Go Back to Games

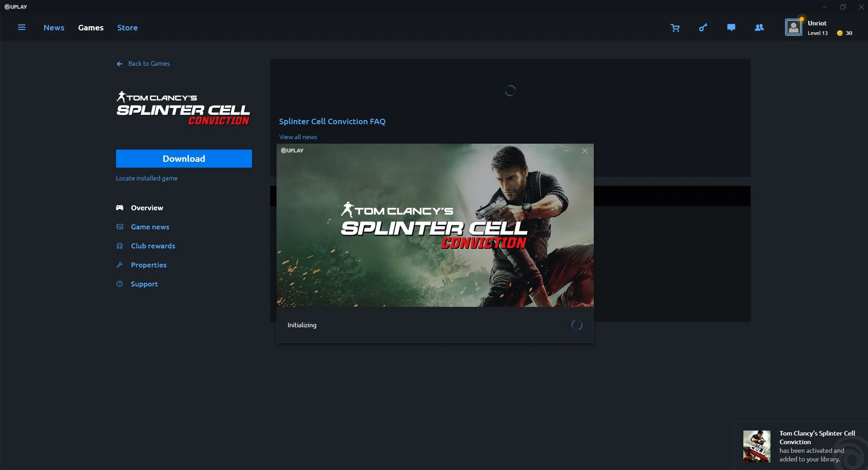pos(149,63)
